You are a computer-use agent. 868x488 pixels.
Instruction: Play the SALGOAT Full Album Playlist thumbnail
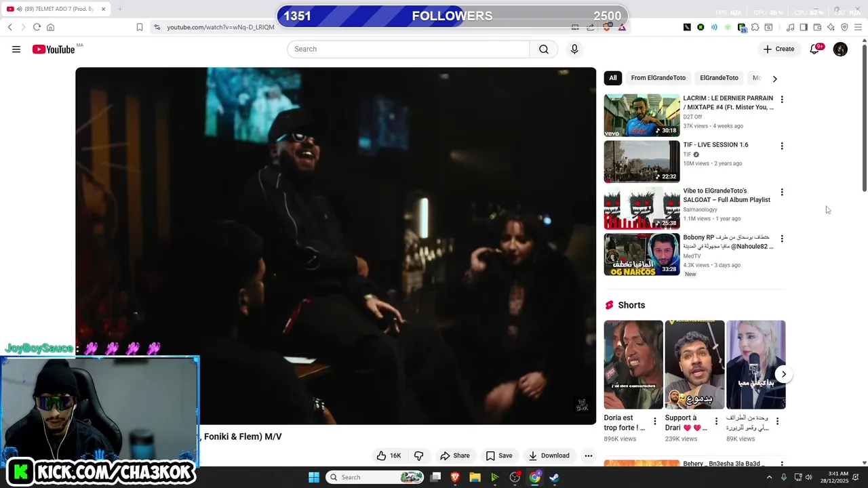642,208
